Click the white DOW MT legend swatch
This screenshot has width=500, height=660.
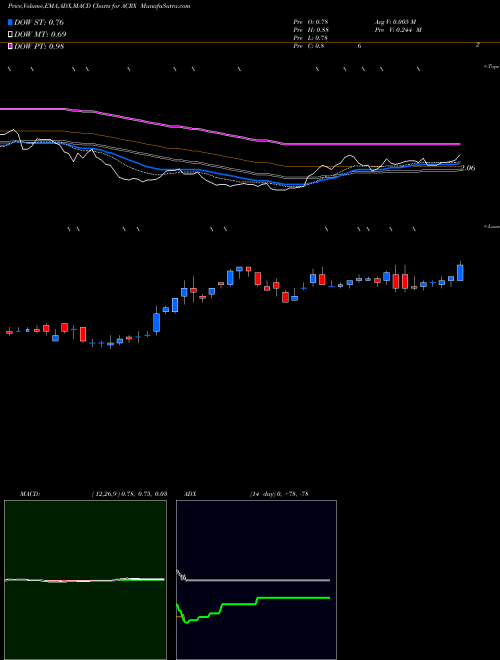(11, 34)
